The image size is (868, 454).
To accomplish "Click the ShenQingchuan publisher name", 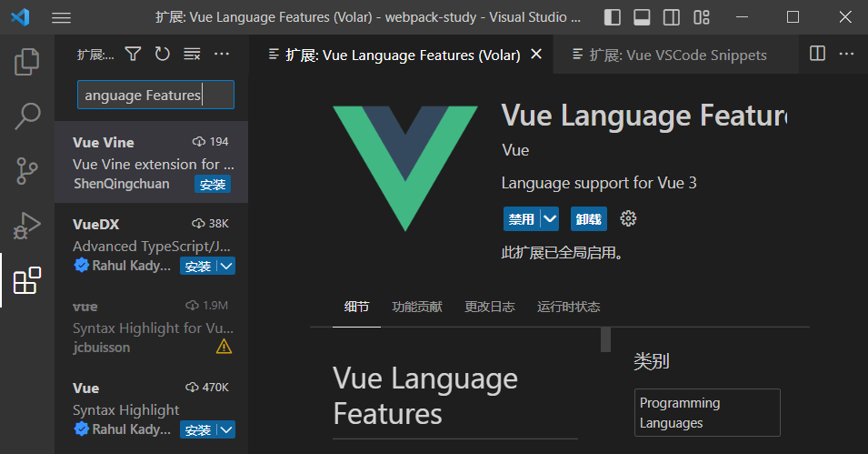I will pos(121,184).
